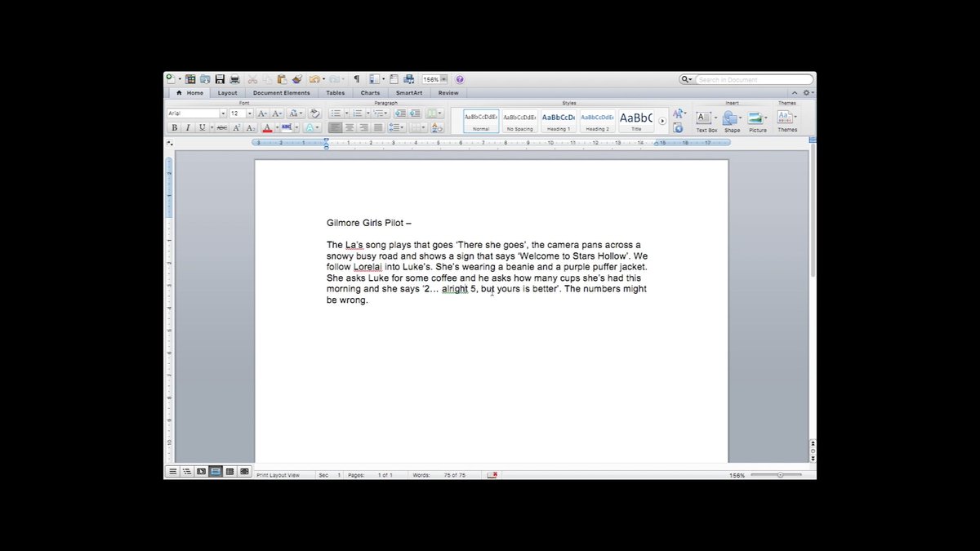Select Align Text Right
980x551 pixels.
point(363,127)
